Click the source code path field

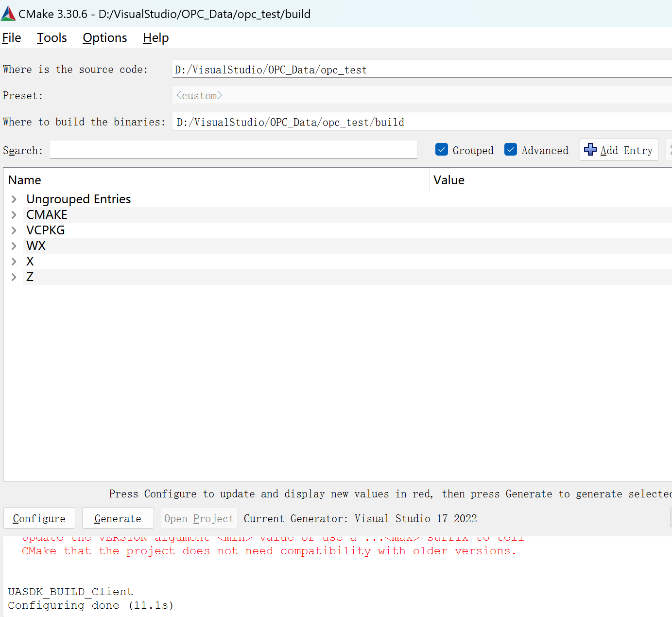click(x=422, y=69)
